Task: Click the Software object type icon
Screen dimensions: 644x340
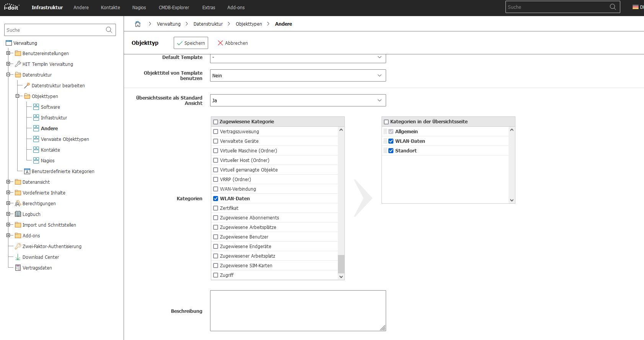Action: coord(36,107)
